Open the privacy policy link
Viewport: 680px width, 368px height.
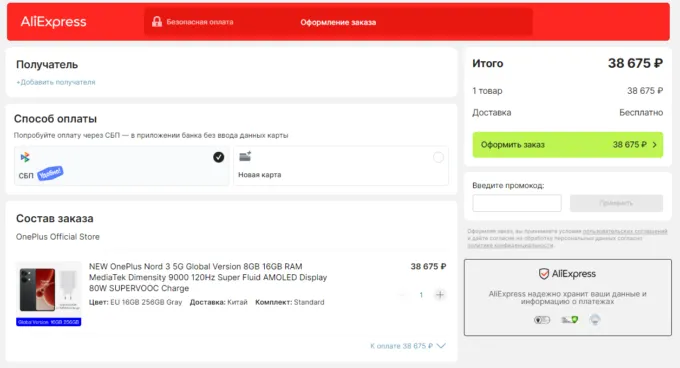[x=510, y=245]
